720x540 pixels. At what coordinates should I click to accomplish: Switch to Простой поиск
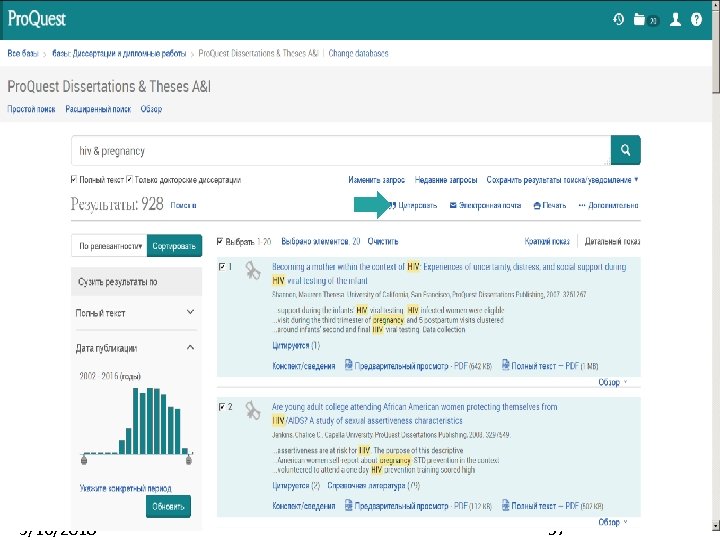click(x=31, y=109)
